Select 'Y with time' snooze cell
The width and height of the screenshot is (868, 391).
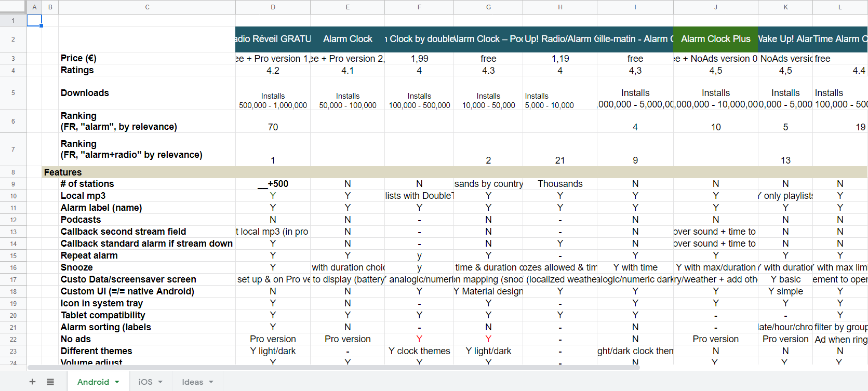coord(635,267)
